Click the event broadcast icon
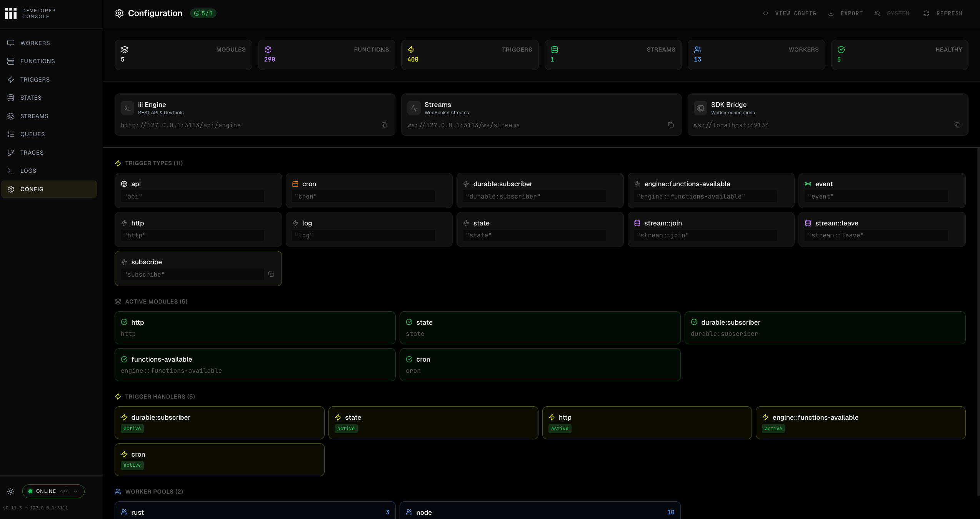 [808, 184]
